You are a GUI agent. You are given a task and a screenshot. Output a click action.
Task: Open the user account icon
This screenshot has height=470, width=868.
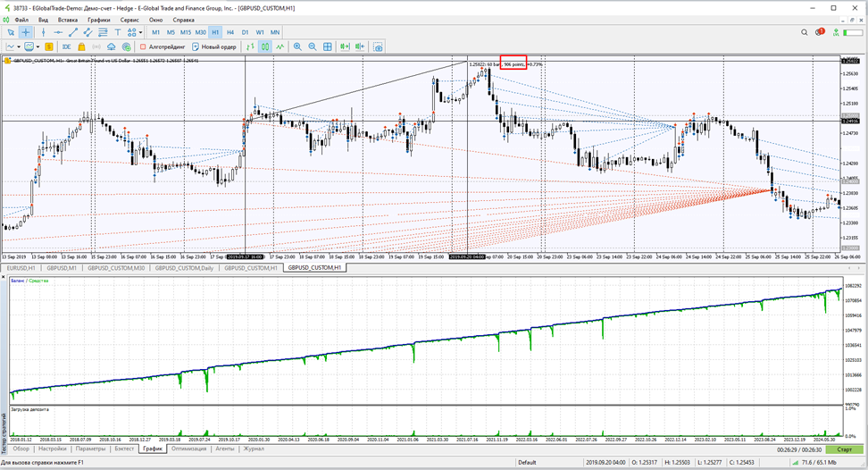[x=836, y=33]
